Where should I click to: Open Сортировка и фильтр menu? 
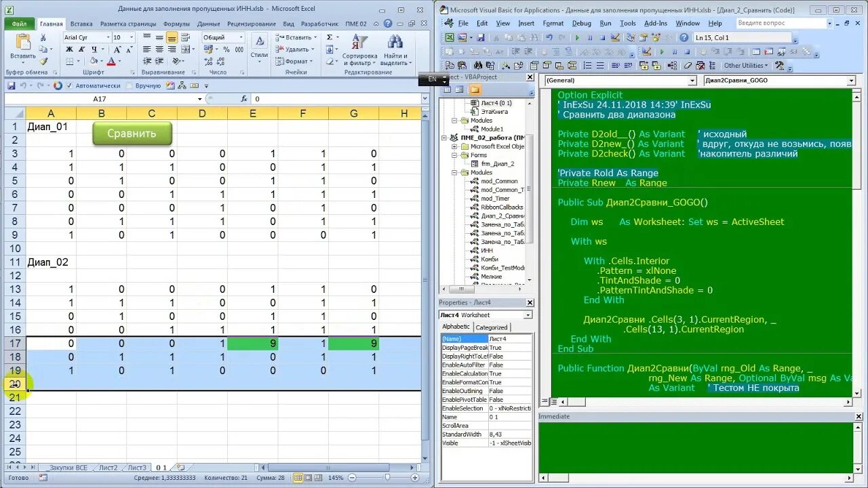click(x=359, y=48)
